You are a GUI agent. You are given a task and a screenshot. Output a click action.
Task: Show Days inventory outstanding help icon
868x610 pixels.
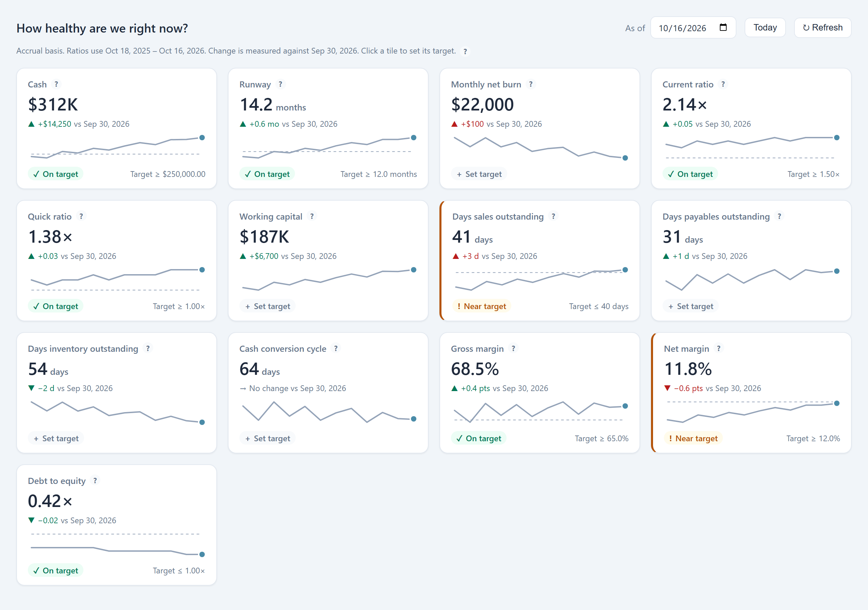148,348
